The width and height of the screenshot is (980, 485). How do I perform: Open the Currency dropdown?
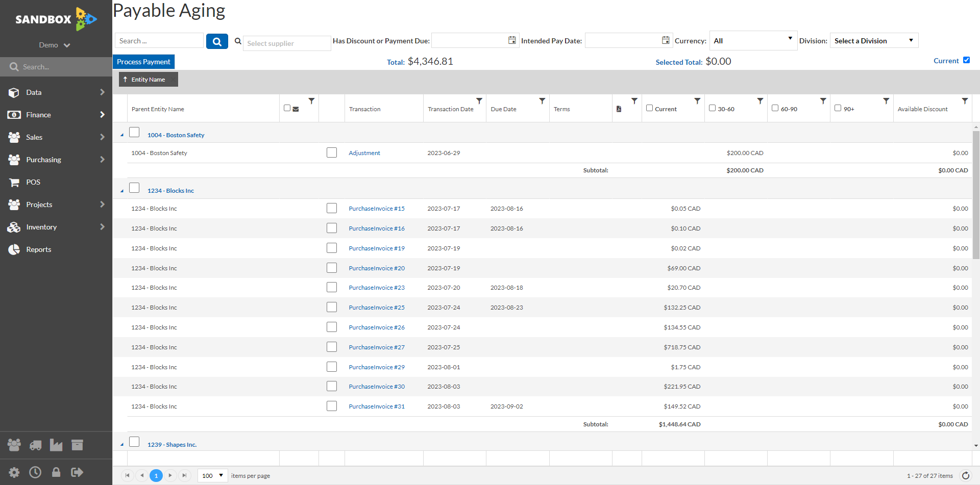click(753, 41)
